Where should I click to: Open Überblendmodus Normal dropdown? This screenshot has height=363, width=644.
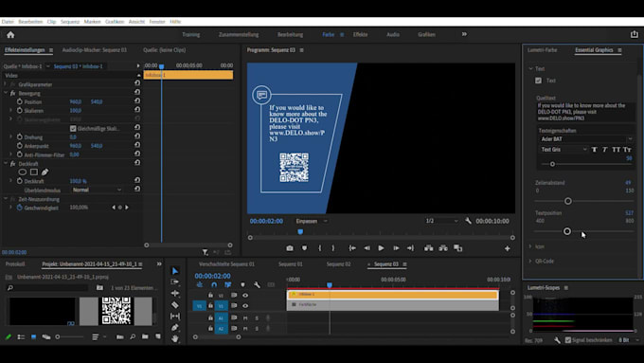pyautogui.click(x=97, y=190)
